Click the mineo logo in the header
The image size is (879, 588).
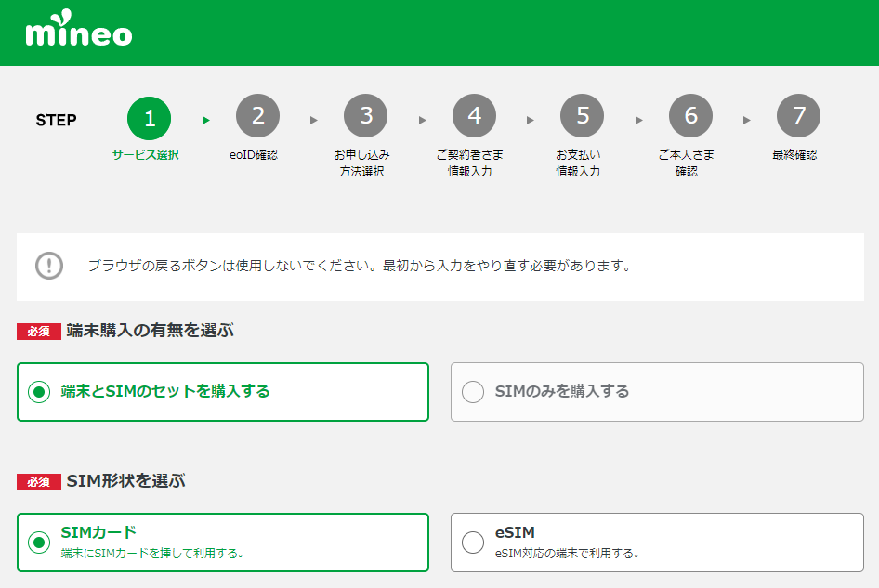(79, 32)
